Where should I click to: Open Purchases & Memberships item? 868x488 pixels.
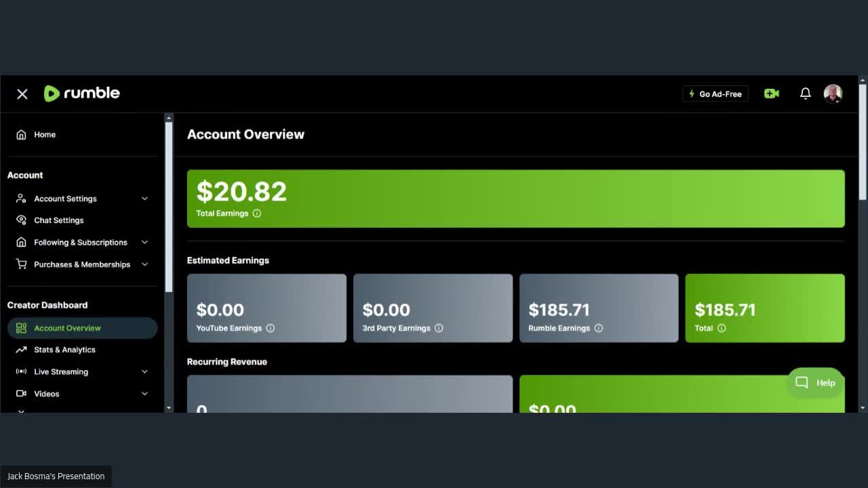coord(82,264)
